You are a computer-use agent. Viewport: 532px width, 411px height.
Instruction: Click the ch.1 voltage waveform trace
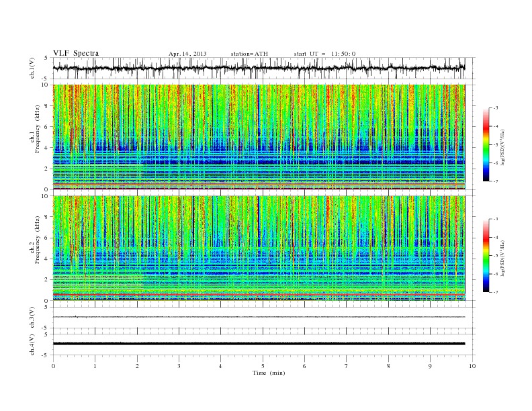click(259, 68)
